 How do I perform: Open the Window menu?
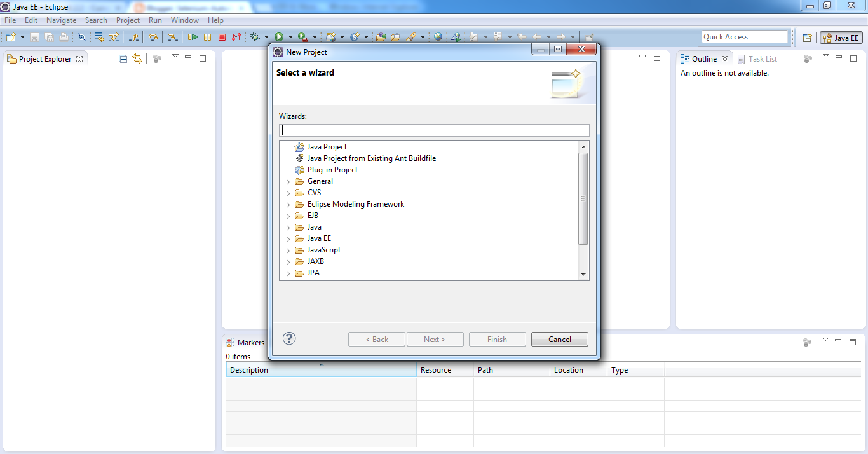coord(185,20)
